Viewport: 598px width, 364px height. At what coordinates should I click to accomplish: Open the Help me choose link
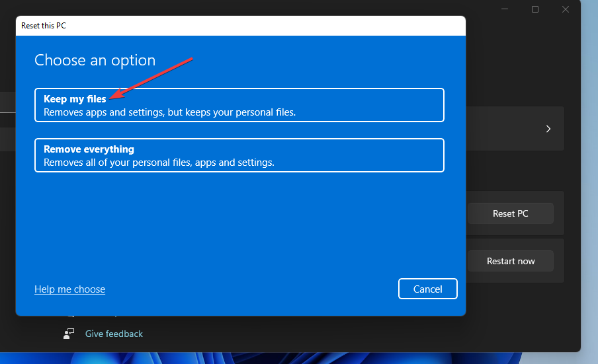click(x=70, y=289)
